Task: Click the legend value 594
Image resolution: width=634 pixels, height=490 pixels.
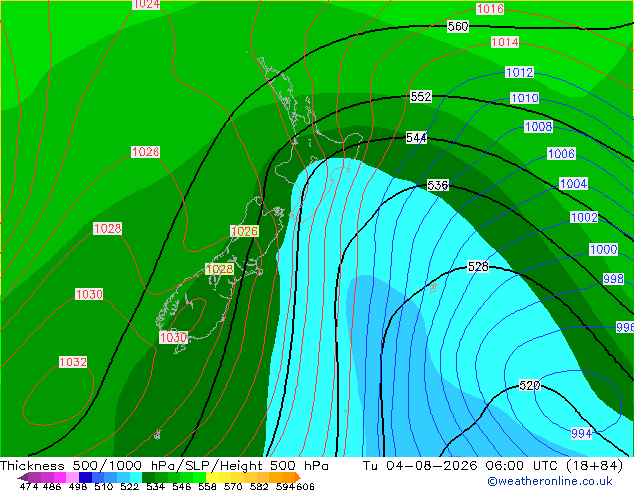Action: (x=285, y=486)
